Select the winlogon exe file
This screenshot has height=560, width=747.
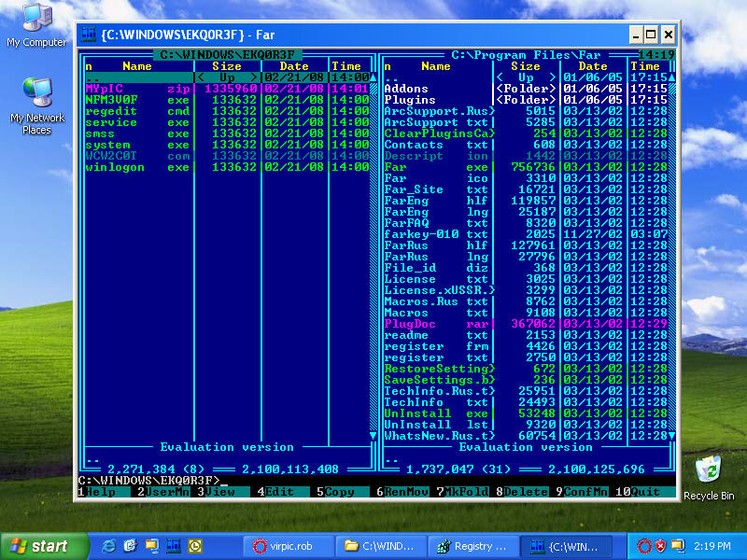tap(227, 167)
